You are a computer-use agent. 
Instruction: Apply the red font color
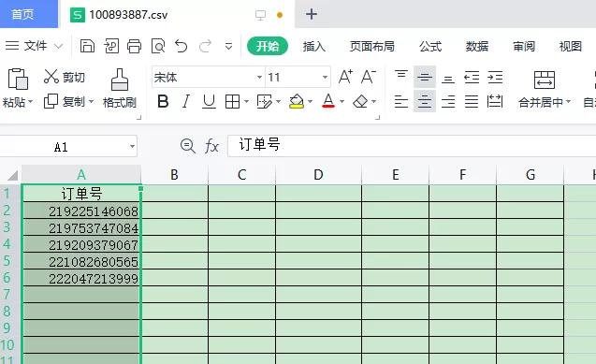328,101
